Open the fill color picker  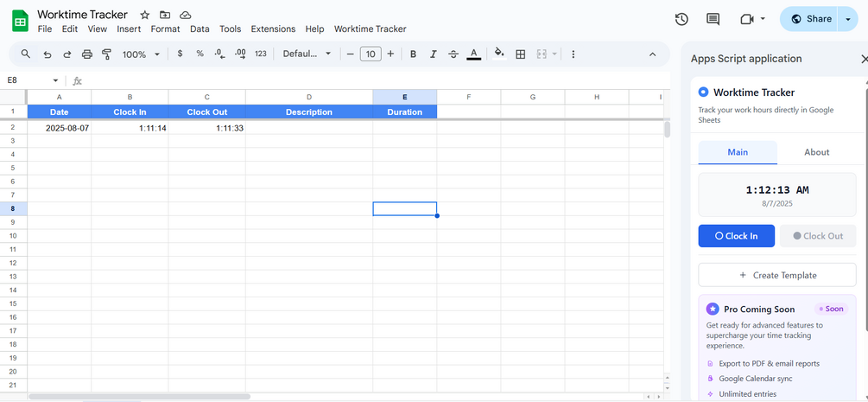coord(499,54)
